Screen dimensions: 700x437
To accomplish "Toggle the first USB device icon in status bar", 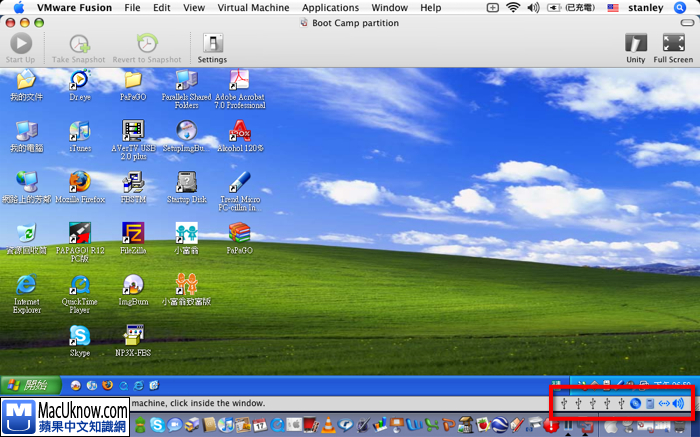I will [565, 404].
